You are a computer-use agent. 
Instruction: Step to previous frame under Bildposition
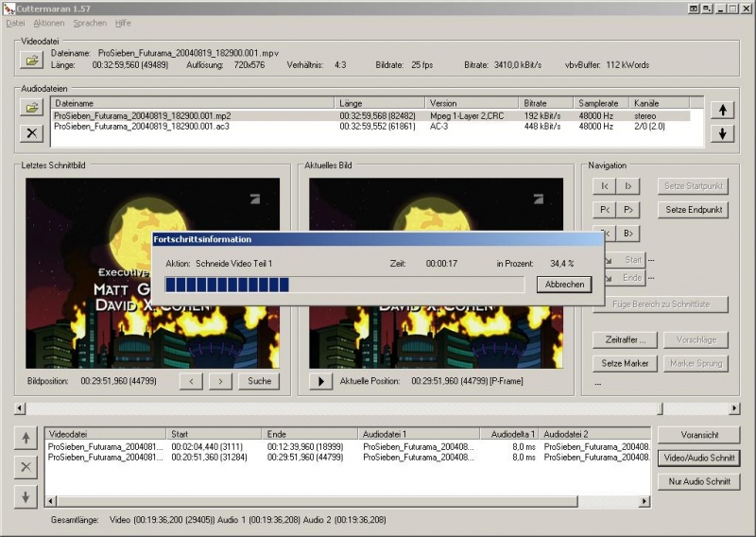click(x=191, y=381)
